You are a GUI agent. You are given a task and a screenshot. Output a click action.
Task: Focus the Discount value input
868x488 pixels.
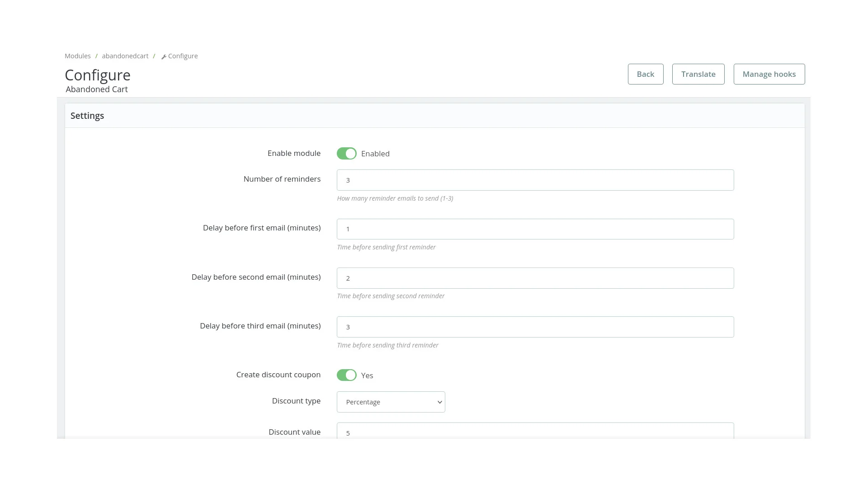(x=535, y=432)
